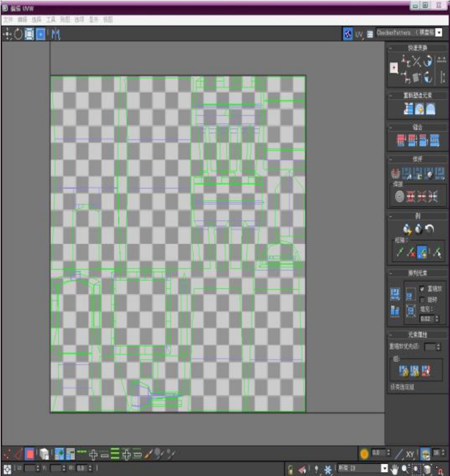
Task: Click the Quick Peel icon
Action: (x=407, y=230)
